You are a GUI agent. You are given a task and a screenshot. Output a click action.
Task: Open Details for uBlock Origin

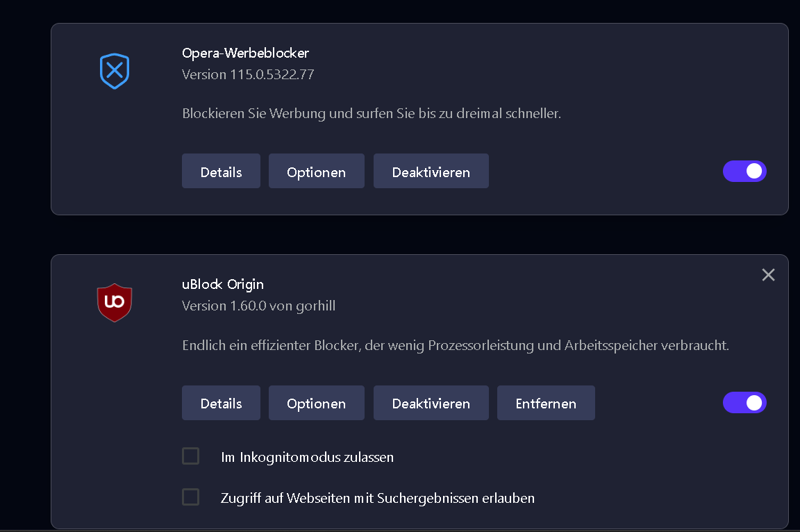point(221,404)
